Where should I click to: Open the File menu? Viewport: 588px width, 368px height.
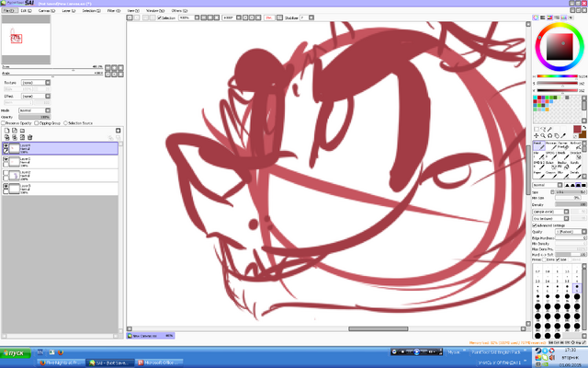9,10
